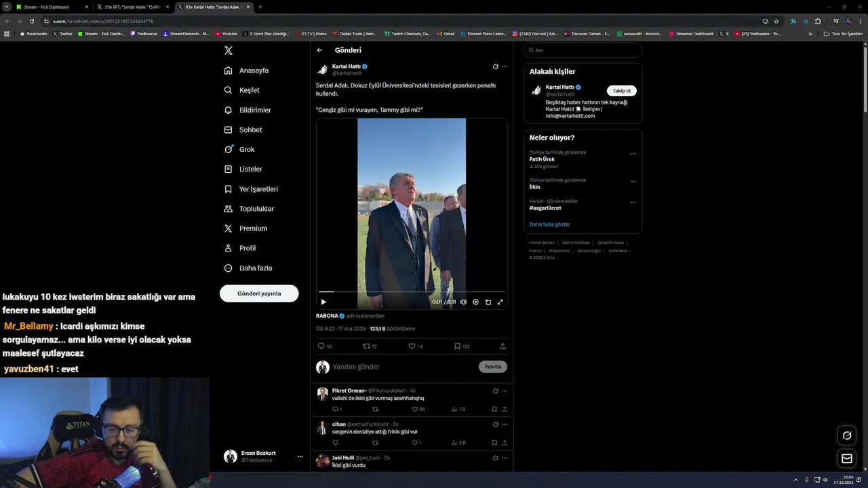Open Bildirimler notifications
868x488 pixels.
248,110
